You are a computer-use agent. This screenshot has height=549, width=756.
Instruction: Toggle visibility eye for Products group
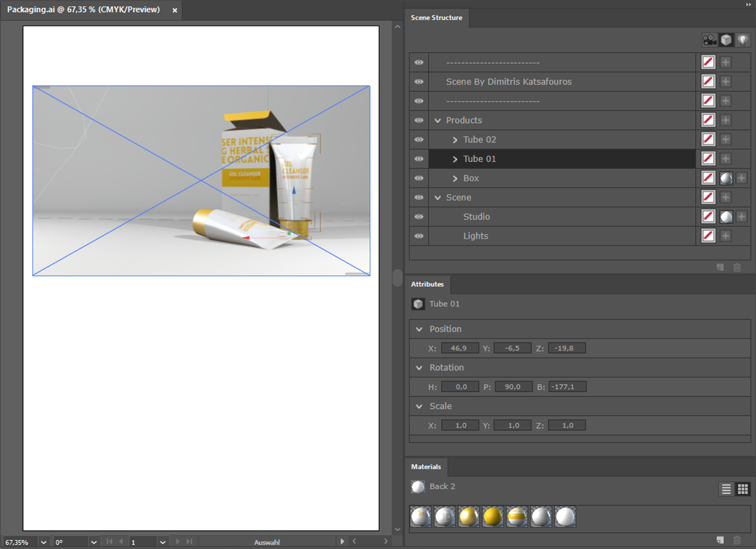point(419,120)
